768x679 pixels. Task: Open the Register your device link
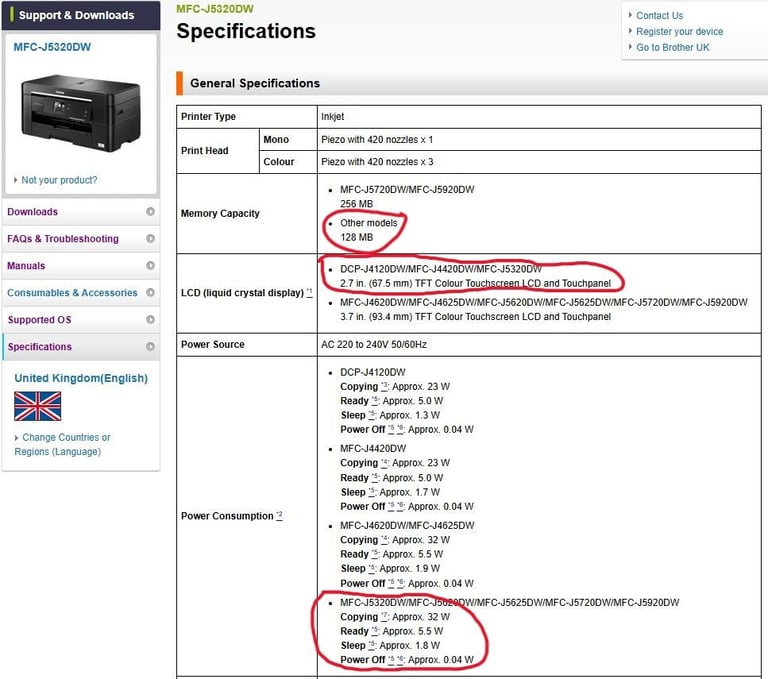[679, 31]
